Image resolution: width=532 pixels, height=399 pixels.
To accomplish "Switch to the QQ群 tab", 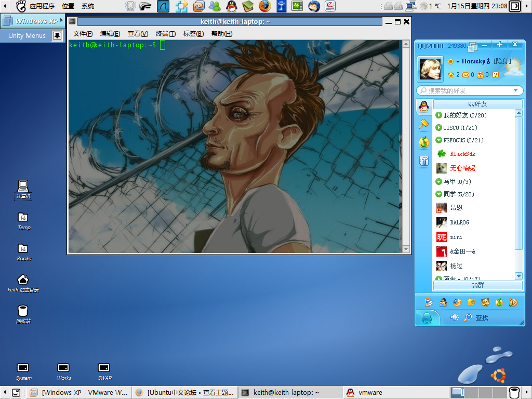I will point(478,285).
